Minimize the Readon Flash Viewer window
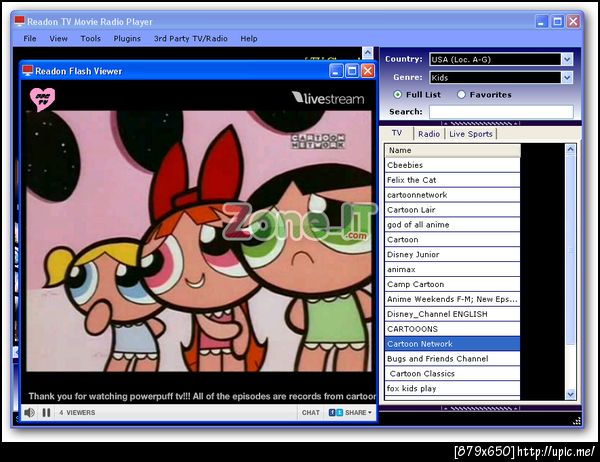600x462 pixels. [336, 71]
